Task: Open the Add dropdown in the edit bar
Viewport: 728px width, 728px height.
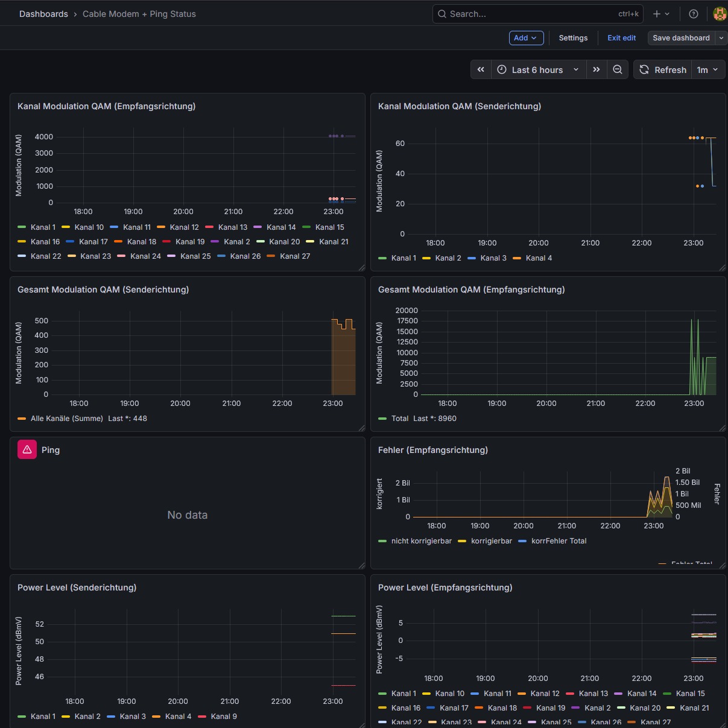Action: 525,37
